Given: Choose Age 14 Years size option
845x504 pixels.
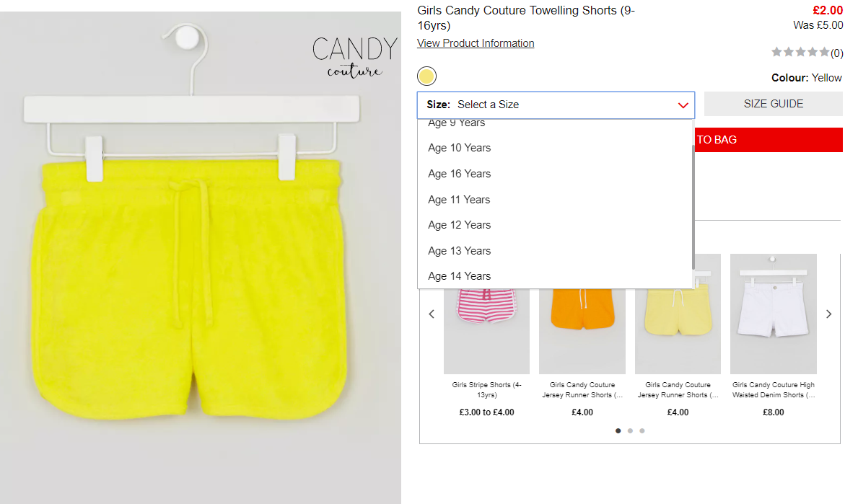Looking at the screenshot, I should [555, 276].
